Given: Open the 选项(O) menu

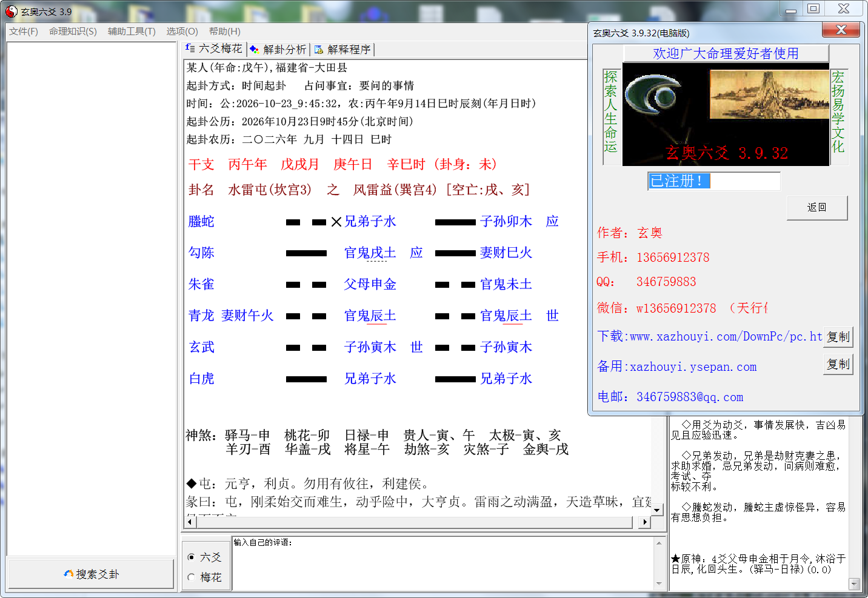Looking at the screenshot, I should pyautogui.click(x=182, y=32).
